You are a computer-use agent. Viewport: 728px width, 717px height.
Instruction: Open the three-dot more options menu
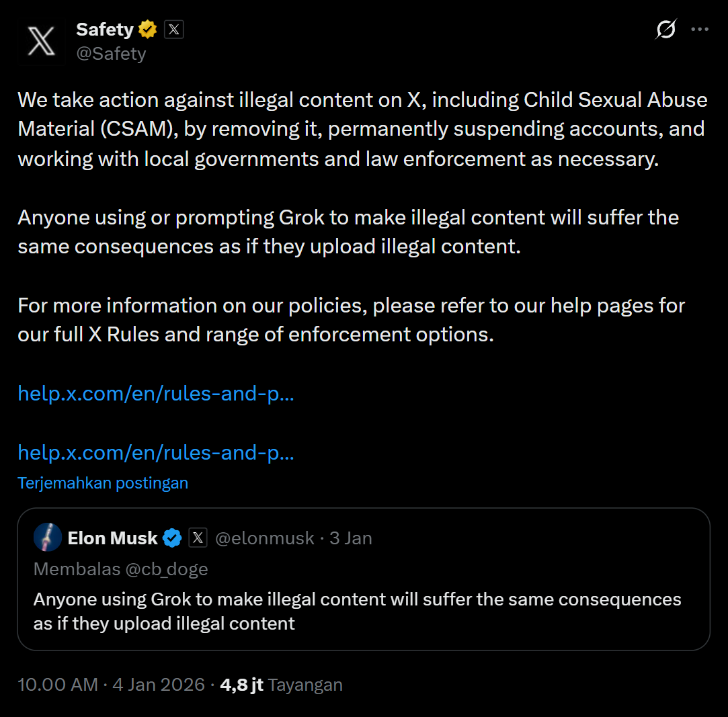tap(700, 30)
